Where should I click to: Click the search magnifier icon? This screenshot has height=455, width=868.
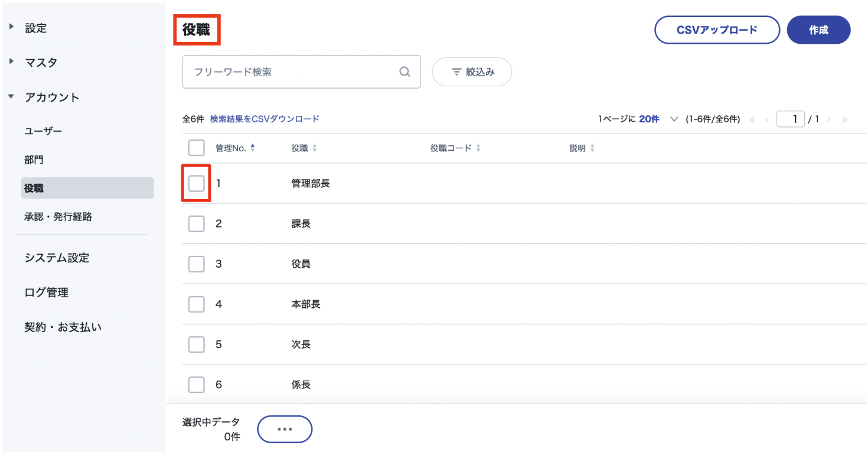pos(404,72)
